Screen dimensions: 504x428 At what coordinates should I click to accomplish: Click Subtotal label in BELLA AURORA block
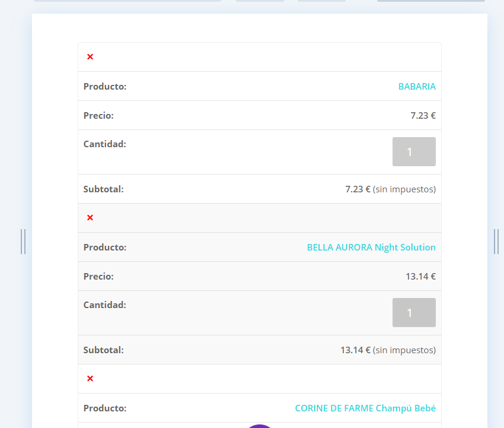pyautogui.click(x=104, y=350)
